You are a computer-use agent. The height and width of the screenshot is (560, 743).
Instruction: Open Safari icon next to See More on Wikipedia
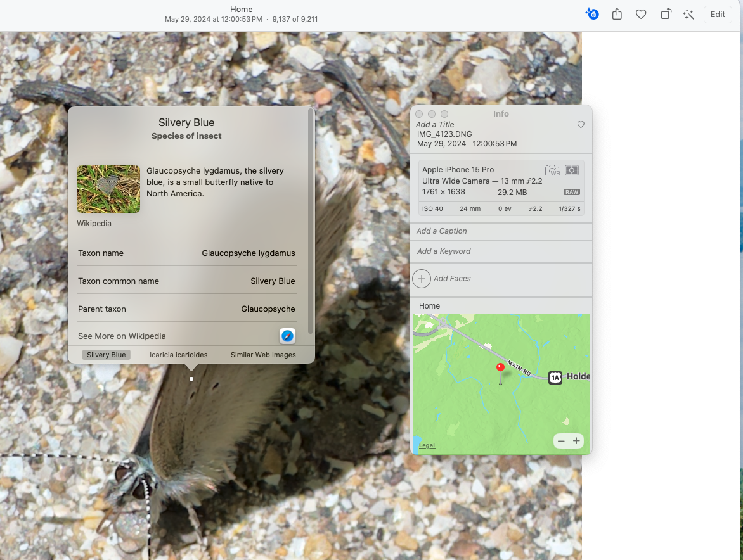click(x=287, y=336)
